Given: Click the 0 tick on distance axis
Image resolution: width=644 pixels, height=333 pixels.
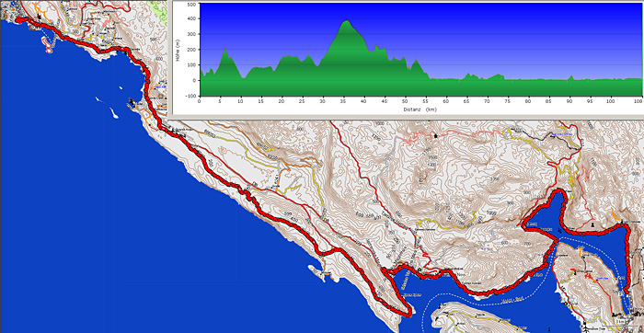Looking at the screenshot, I should click(x=200, y=101).
